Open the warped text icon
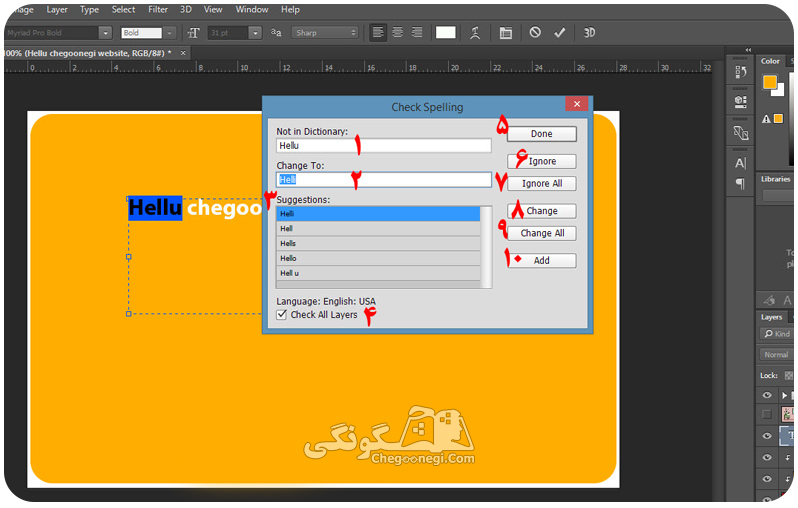 475,33
